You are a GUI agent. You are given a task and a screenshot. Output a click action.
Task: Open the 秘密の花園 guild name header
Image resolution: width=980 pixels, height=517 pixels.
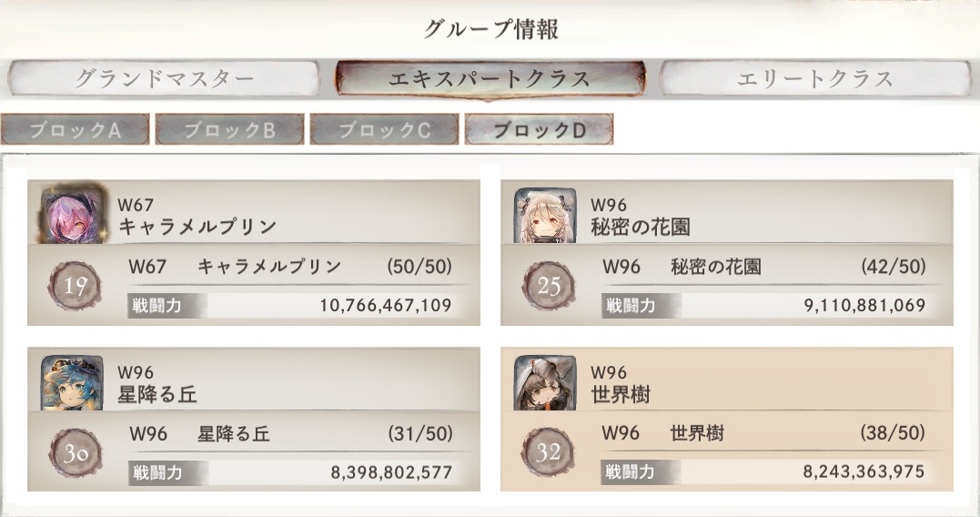point(642,226)
